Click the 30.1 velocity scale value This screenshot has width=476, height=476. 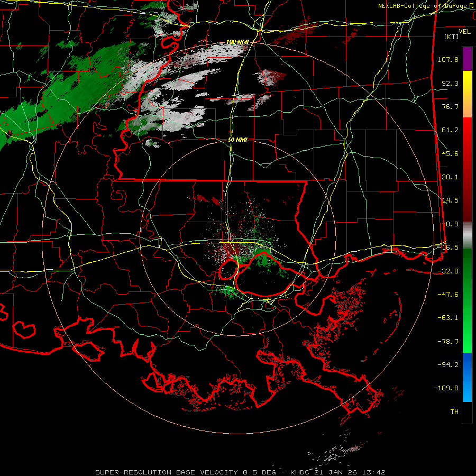pos(450,177)
